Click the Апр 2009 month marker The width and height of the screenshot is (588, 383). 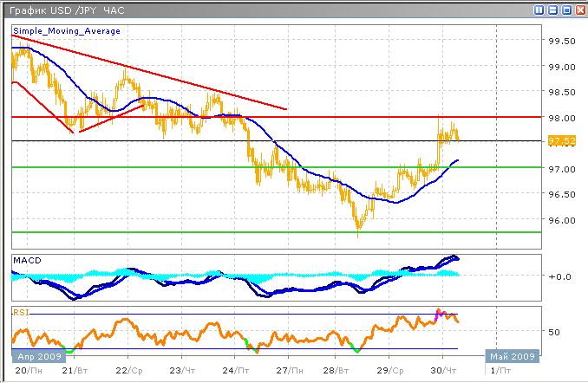(34, 356)
